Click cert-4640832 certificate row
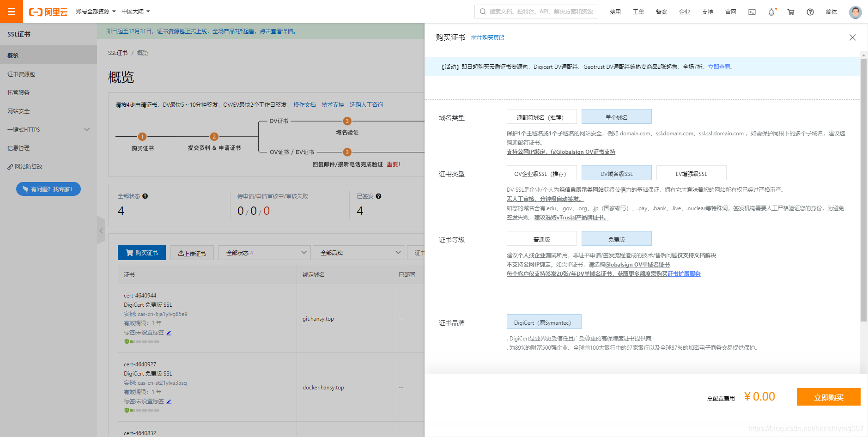868x437 pixels. [140, 433]
